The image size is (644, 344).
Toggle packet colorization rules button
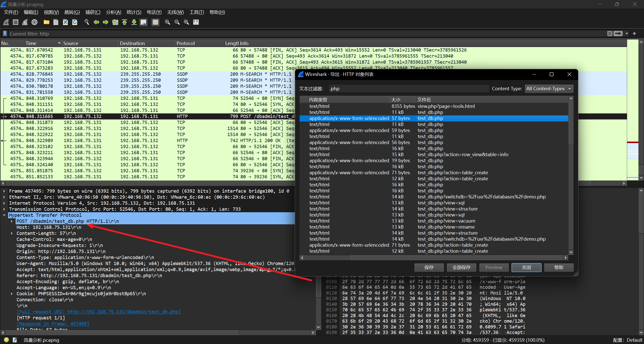pyautogui.click(x=155, y=22)
